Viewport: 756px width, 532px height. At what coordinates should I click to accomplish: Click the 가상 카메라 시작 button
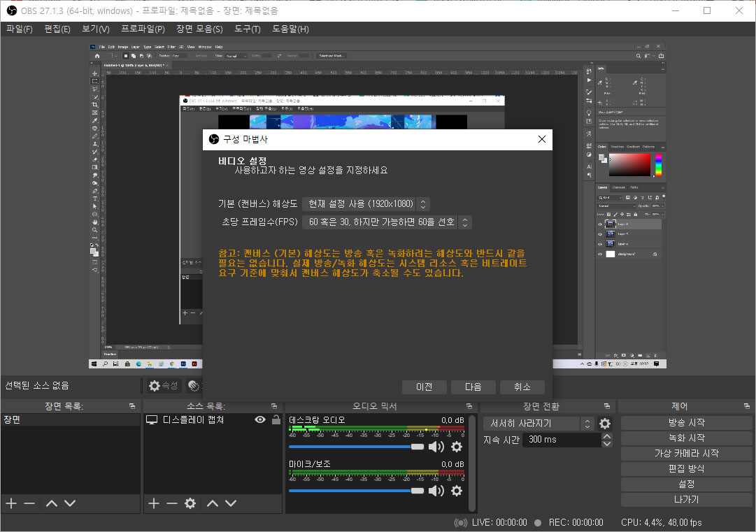(x=687, y=454)
